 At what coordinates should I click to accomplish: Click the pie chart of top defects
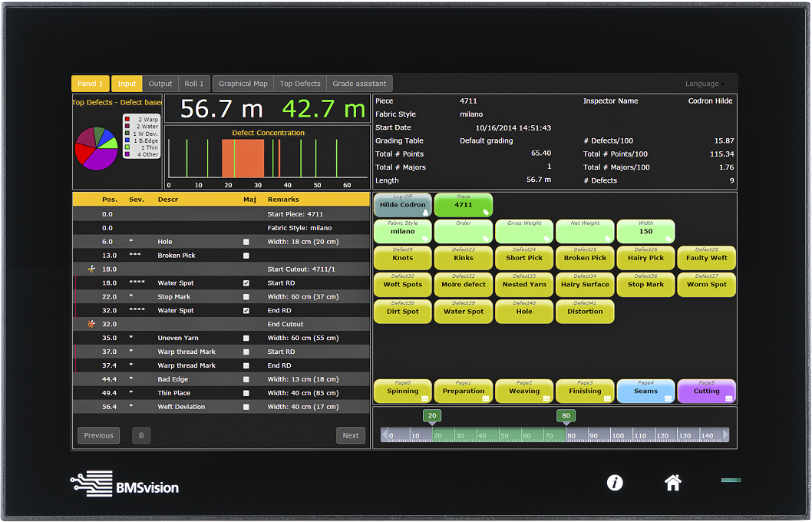pyautogui.click(x=96, y=148)
